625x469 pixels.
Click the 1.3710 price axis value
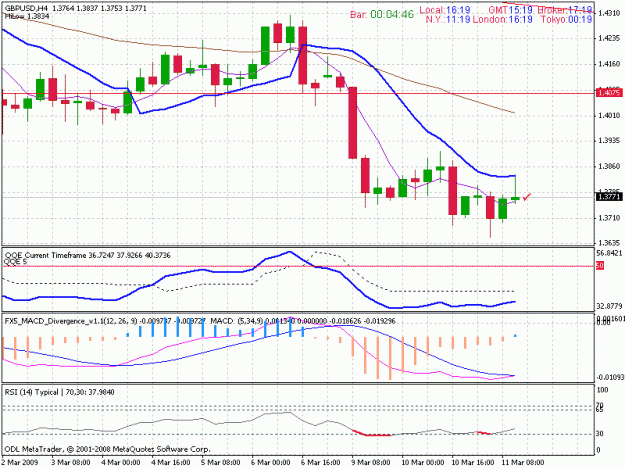tap(609, 218)
